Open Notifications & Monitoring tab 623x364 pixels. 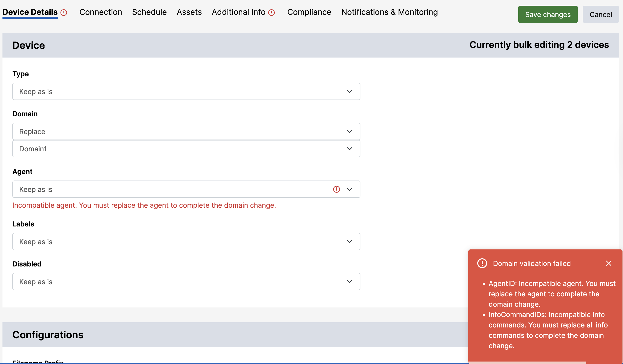coord(389,12)
